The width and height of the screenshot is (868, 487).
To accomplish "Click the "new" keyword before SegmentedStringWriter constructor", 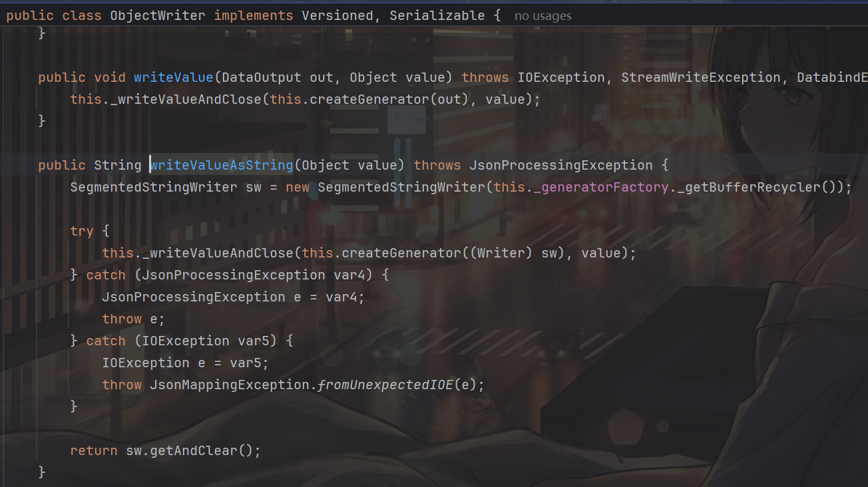I will coord(298,187).
